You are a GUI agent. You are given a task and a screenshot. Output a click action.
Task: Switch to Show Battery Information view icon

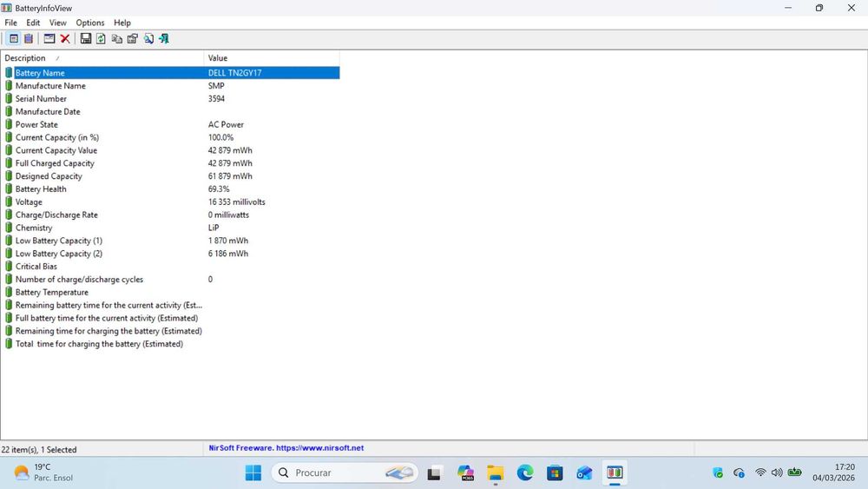pyautogui.click(x=14, y=38)
